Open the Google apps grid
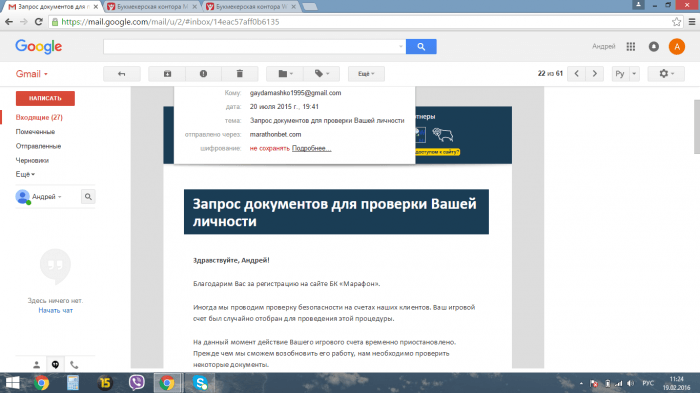 point(631,46)
